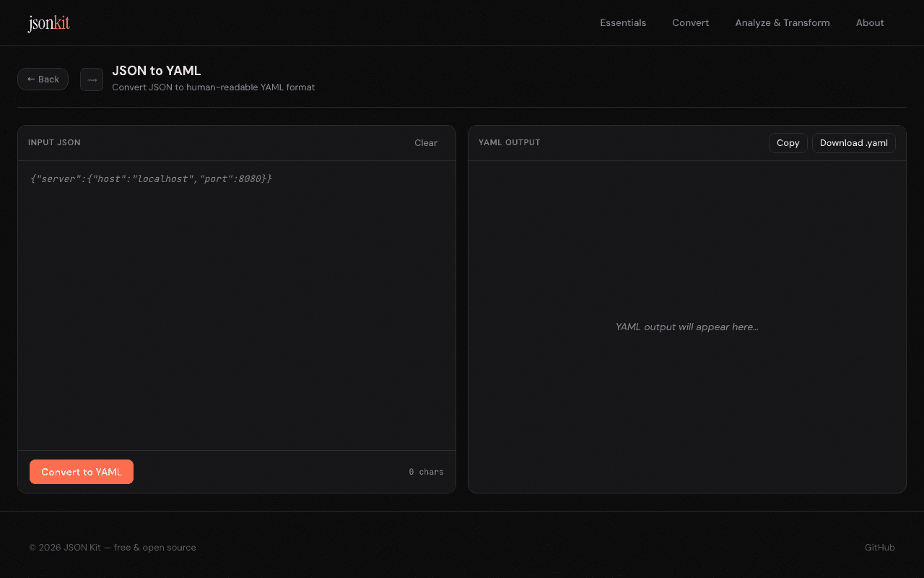This screenshot has height=578, width=924.
Task: Click the arrow icon beside JSON to YAML title
Action: coord(92,79)
